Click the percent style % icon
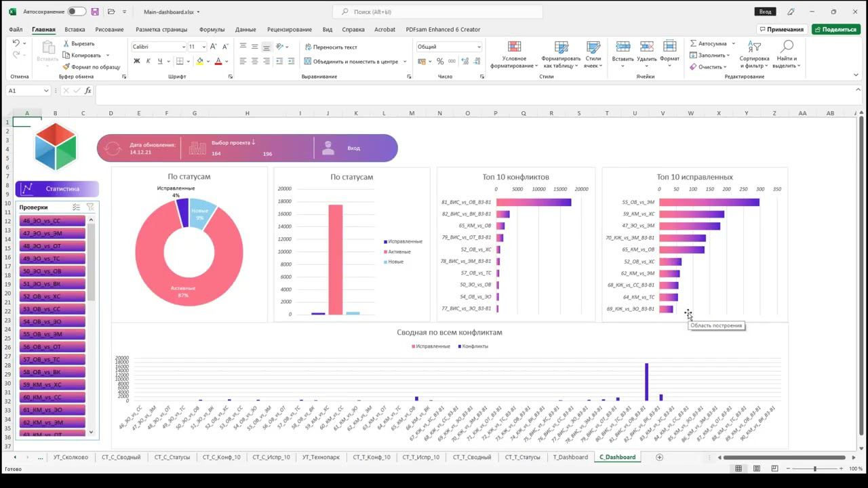The height and width of the screenshot is (488, 868). [x=440, y=61]
